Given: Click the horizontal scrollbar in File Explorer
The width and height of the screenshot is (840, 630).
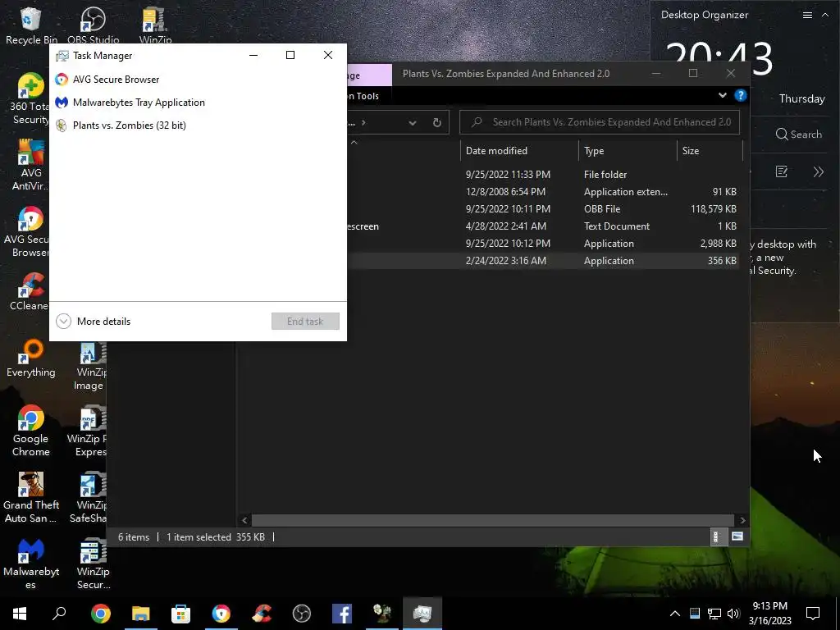Looking at the screenshot, I should (493, 520).
